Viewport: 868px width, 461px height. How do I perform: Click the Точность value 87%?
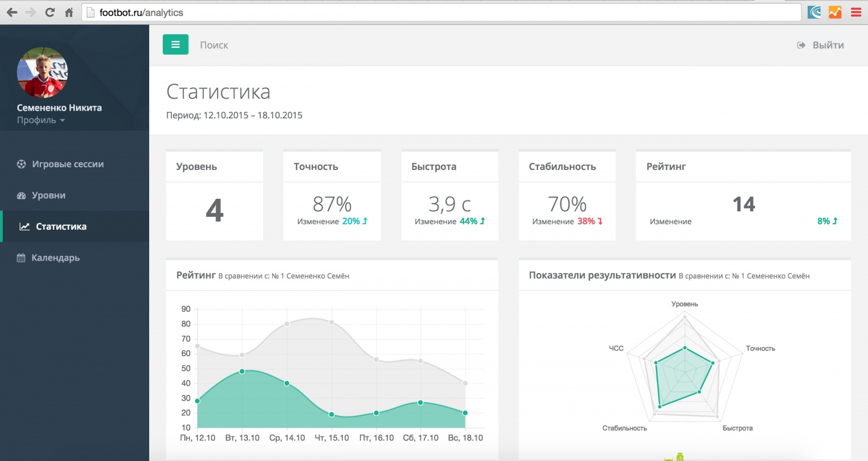pos(332,204)
